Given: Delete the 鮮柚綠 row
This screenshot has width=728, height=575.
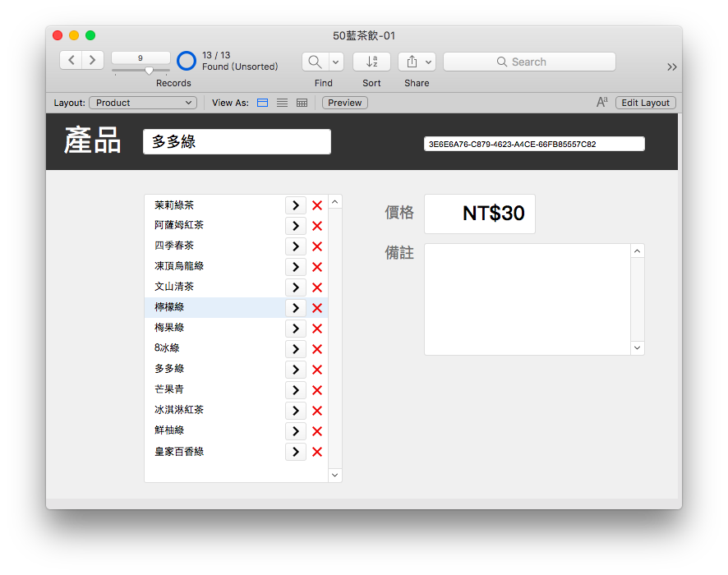Looking at the screenshot, I should coord(317,431).
